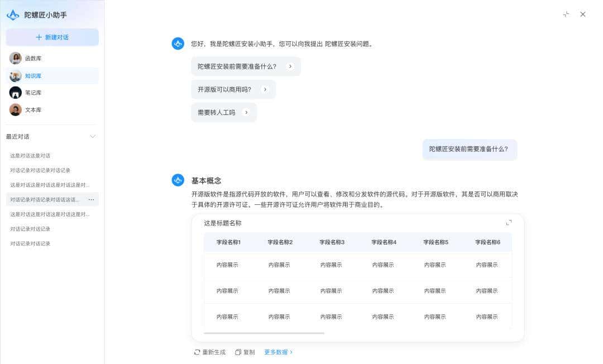Open the 更多数据 link
This screenshot has width=603, height=364.
pyautogui.click(x=277, y=352)
